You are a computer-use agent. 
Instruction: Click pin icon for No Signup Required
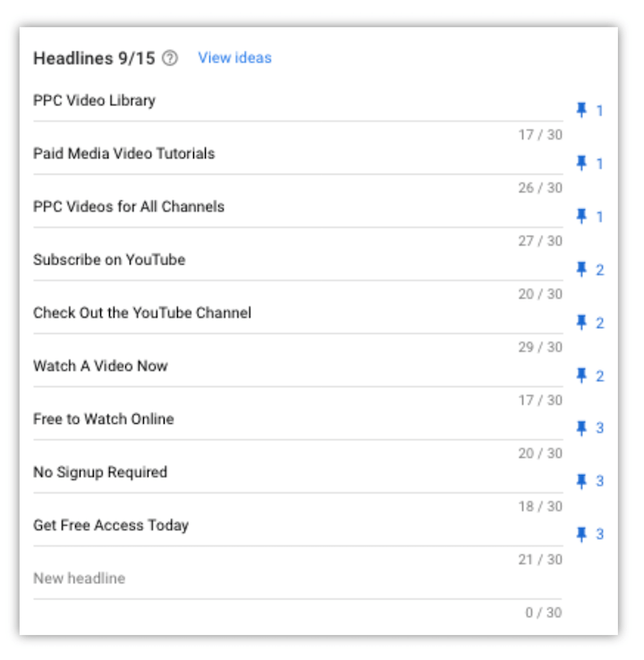(x=581, y=481)
